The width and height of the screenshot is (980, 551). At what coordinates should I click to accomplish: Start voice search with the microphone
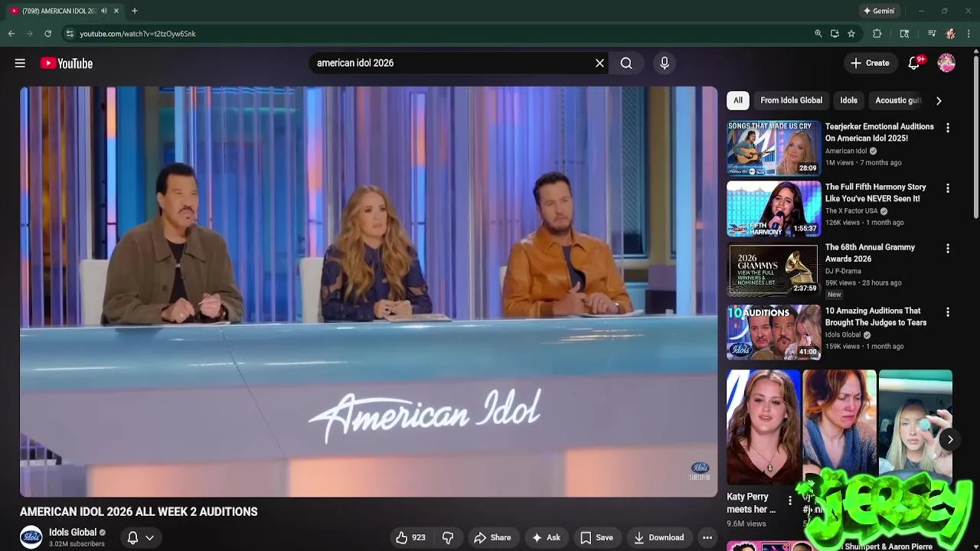[x=665, y=64]
